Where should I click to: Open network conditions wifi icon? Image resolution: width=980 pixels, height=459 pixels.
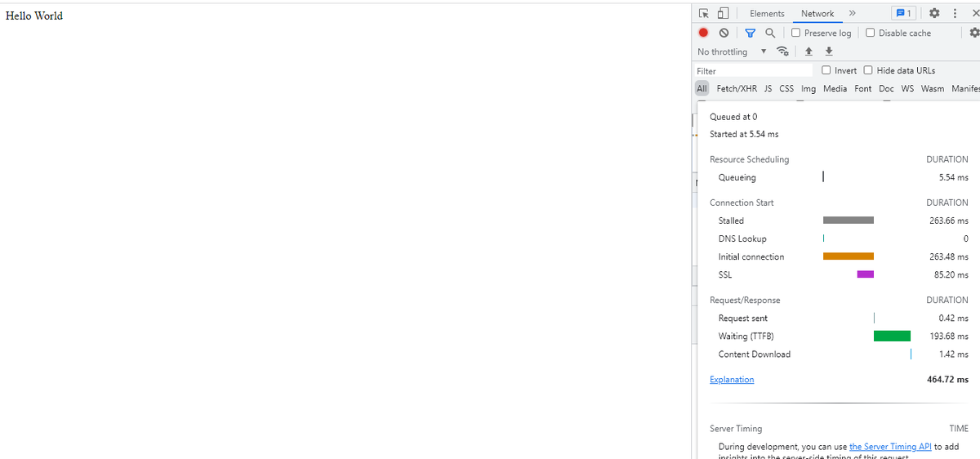[783, 51]
